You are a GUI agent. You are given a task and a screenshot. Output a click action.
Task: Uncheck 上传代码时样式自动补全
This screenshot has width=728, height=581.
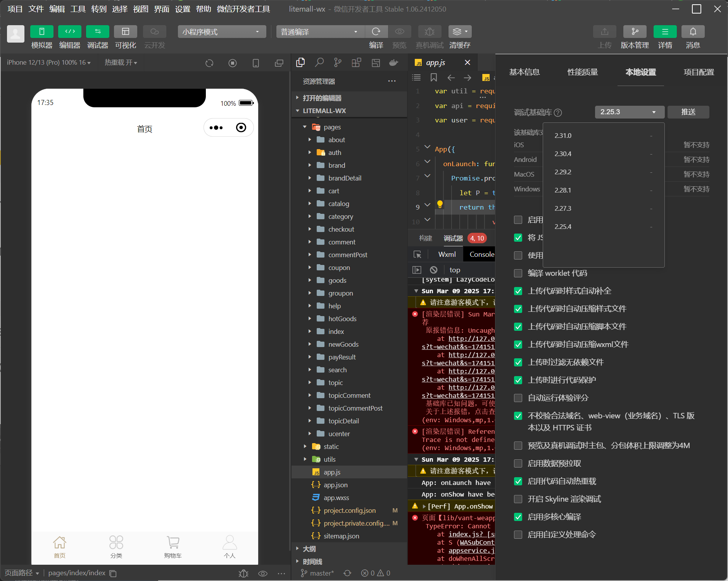click(x=518, y=291)
